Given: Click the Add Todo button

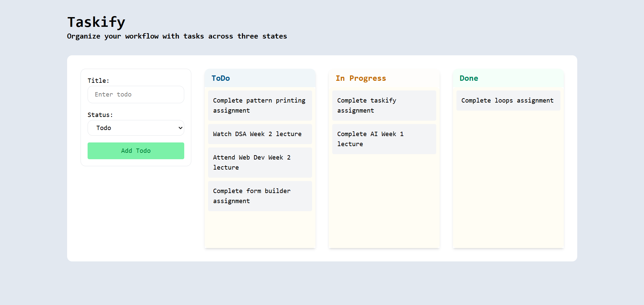Looking at the screenshot, I should tap(136, 150).
